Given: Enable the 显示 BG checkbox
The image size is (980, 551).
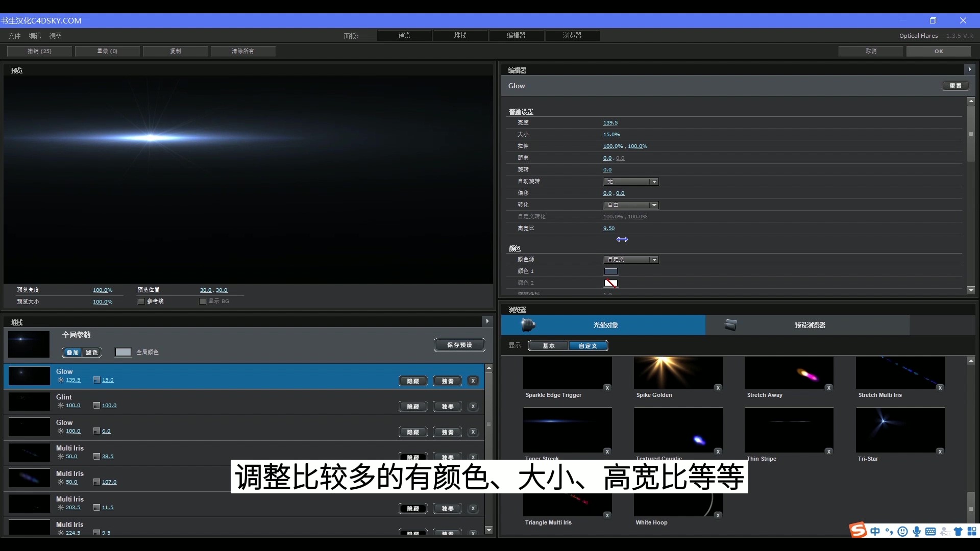Looking at the screenshot, I should coord(202,301).
